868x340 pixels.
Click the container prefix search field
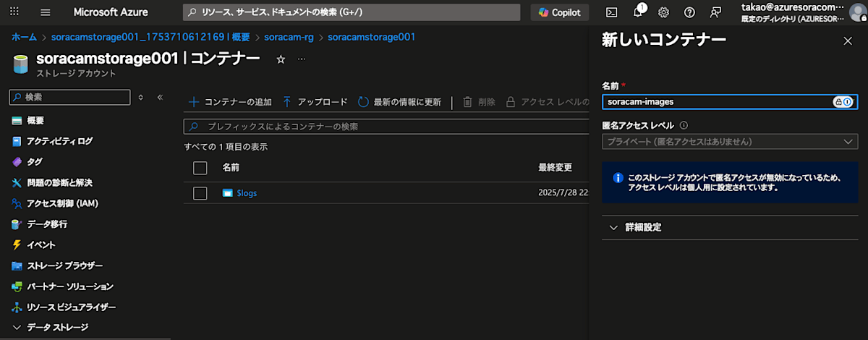(x=387, y=127)
